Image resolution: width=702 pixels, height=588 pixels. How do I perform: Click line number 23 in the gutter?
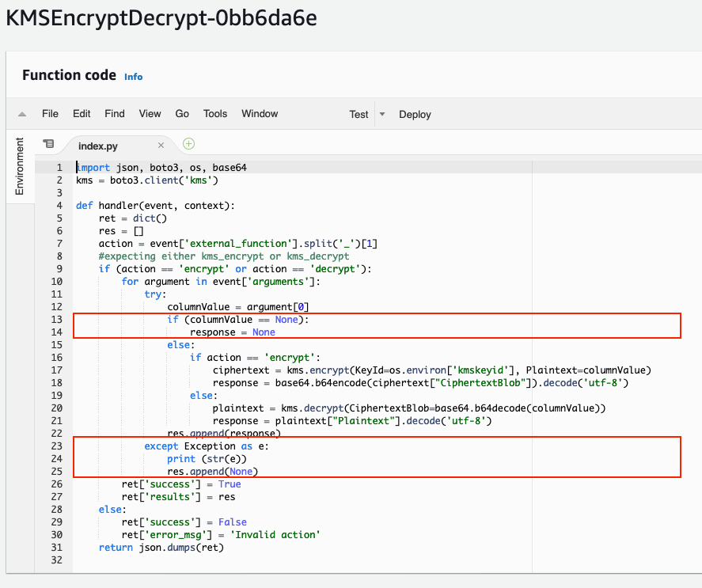59,446
